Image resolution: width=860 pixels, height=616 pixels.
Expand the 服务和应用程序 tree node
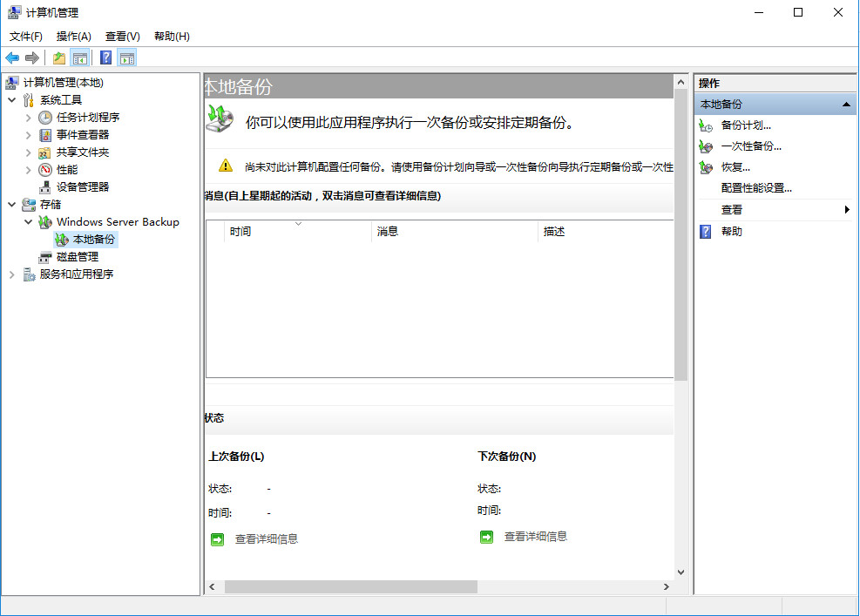[x=13, y=274]
